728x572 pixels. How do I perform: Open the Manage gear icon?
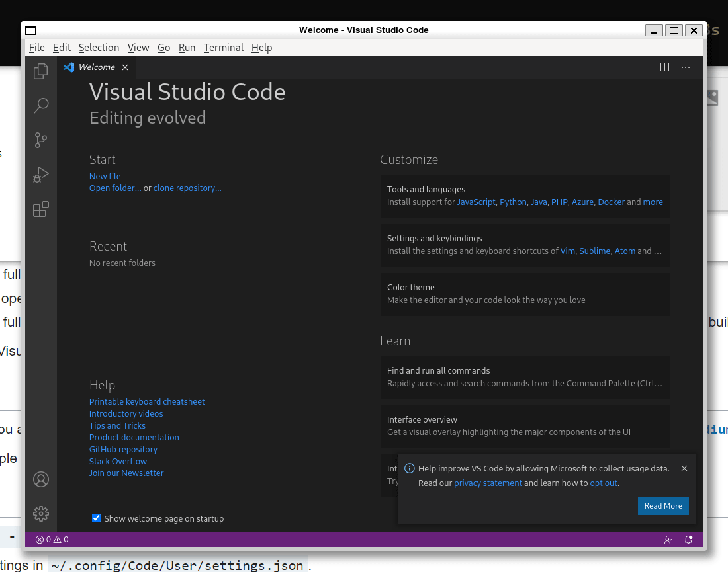41,513
